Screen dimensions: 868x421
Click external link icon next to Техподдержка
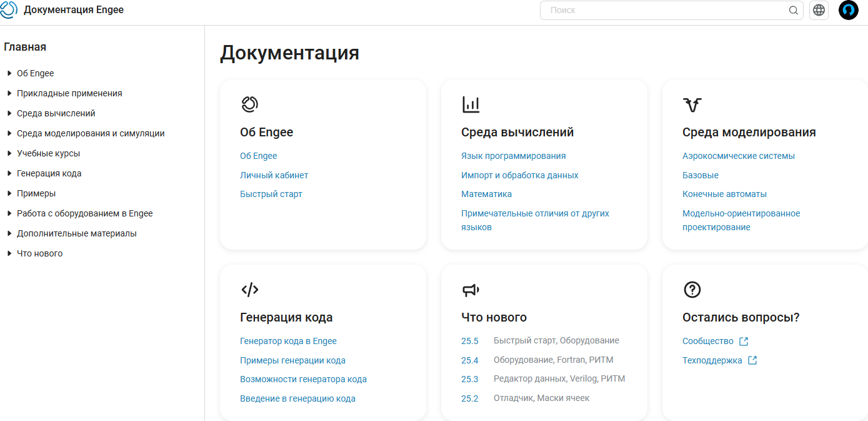(x=752, y=361)
